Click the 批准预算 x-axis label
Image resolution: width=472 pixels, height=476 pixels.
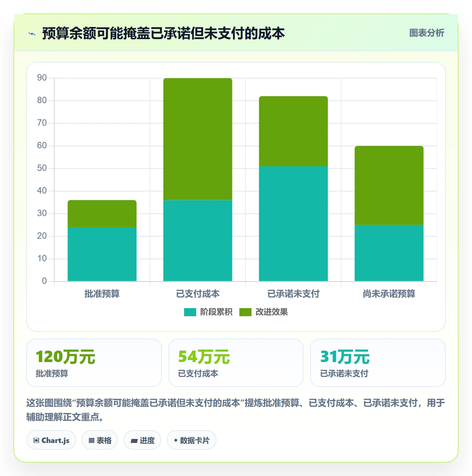pos(102,294)
